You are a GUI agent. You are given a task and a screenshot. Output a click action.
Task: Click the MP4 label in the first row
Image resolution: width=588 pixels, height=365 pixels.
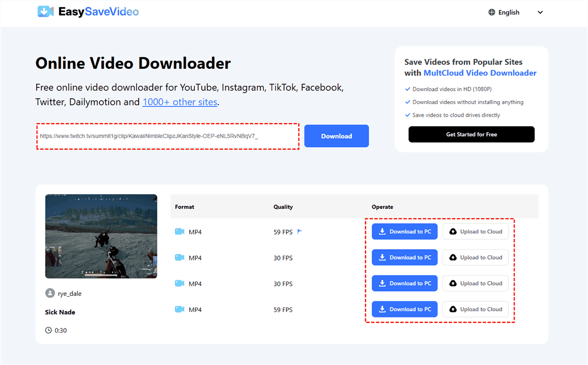pos(195,232)
